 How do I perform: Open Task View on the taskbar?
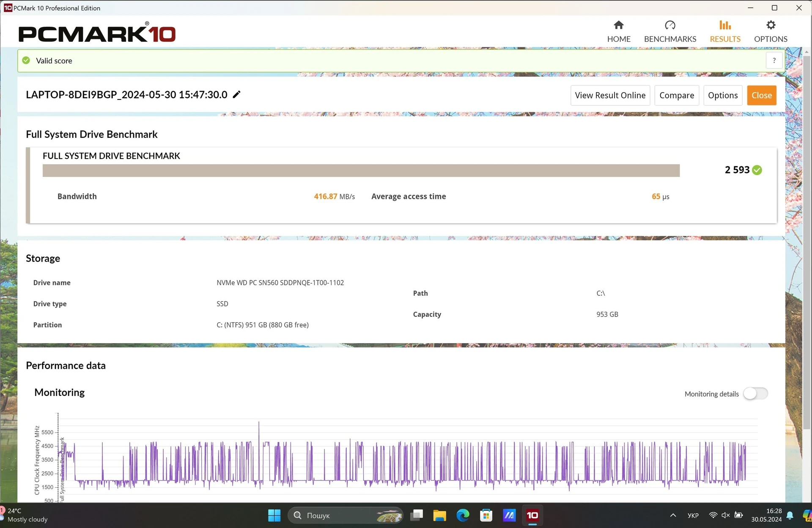[417, 515]
